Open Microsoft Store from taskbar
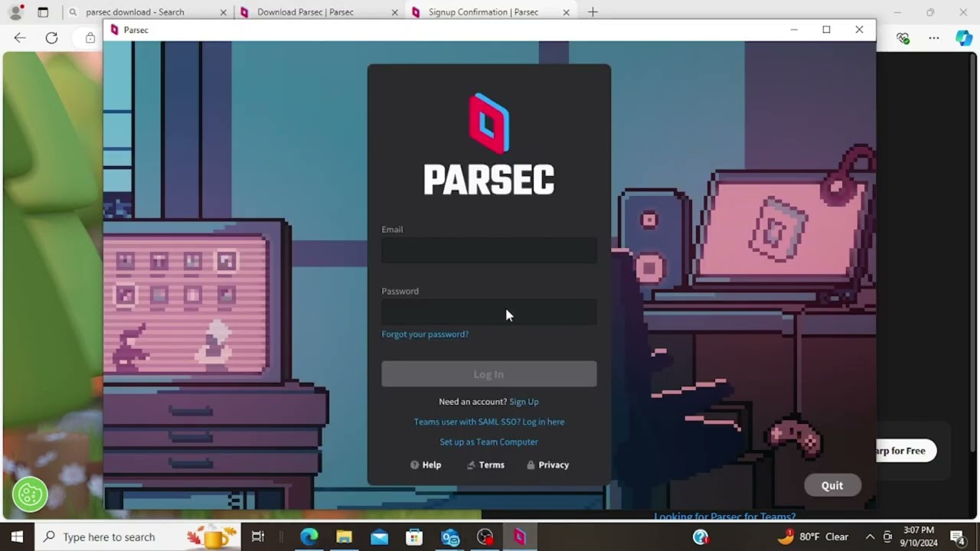This screenshot has height=551, width=980. (414, 537)
